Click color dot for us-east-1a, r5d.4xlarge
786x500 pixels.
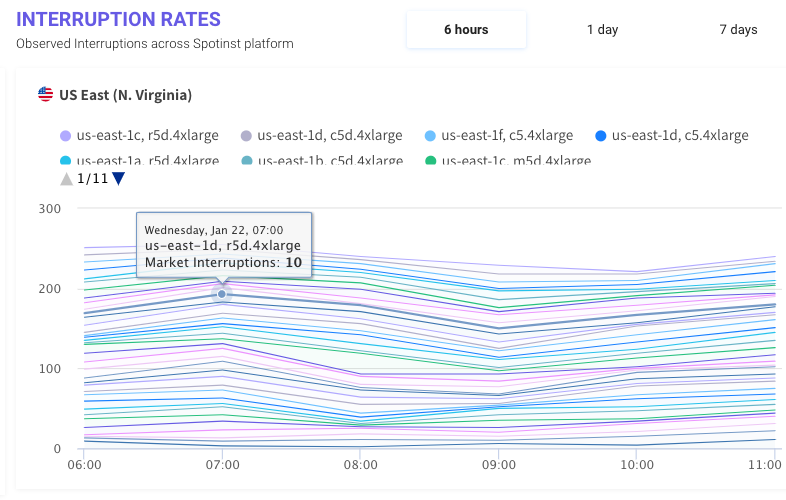pyautogui.click(x=65, y=161)
